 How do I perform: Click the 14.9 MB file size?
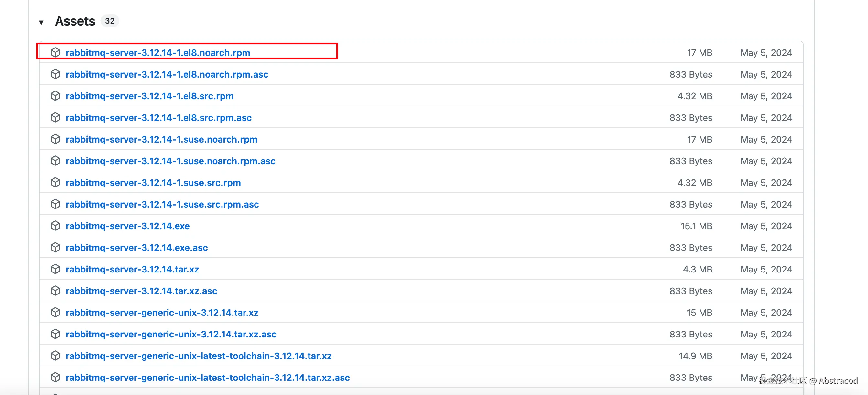[x=696, y=356]
